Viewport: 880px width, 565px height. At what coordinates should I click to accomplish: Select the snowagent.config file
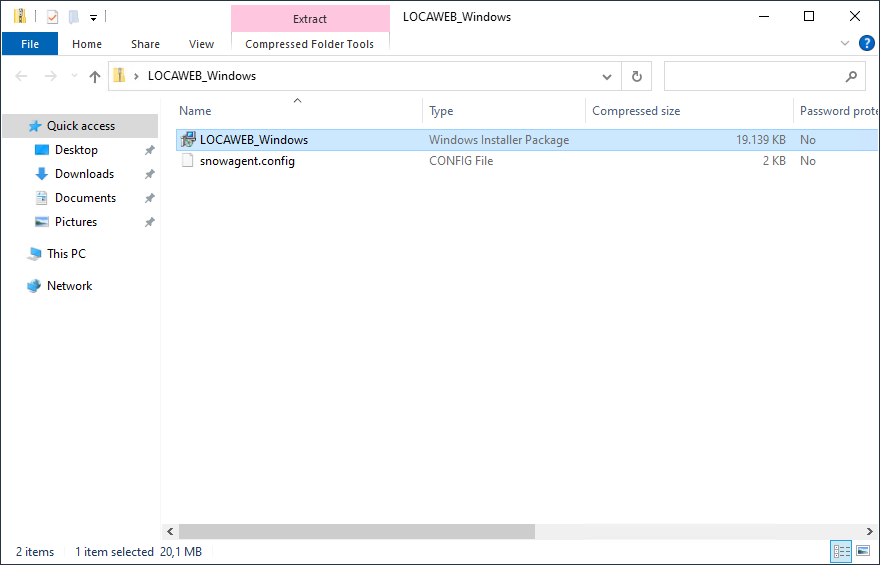[526, 161]
